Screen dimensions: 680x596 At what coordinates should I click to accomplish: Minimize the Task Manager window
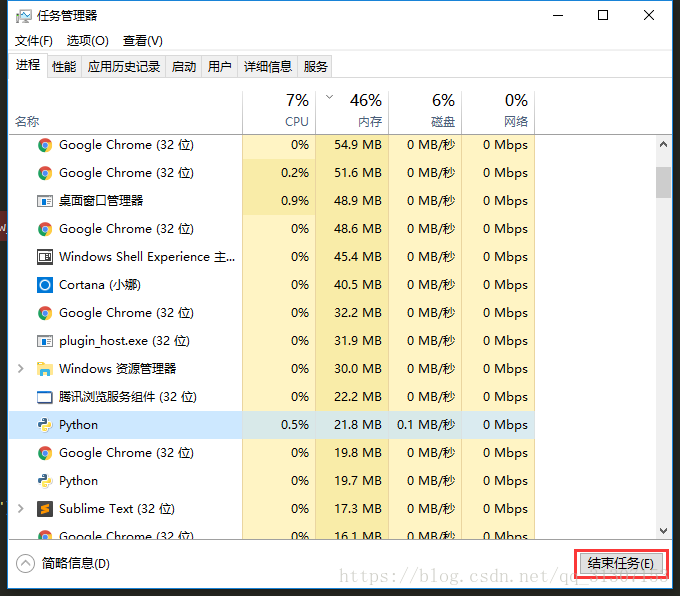558,16
